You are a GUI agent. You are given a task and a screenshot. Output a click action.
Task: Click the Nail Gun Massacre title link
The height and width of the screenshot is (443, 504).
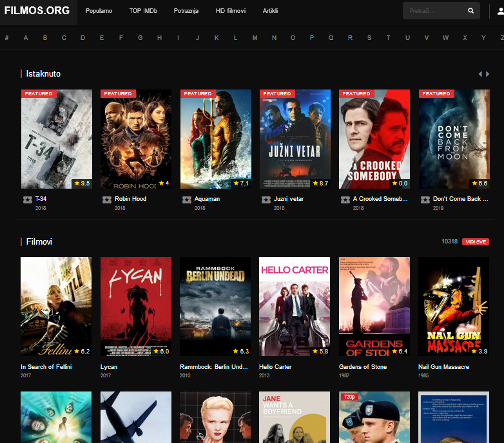(x=443, y=366)
